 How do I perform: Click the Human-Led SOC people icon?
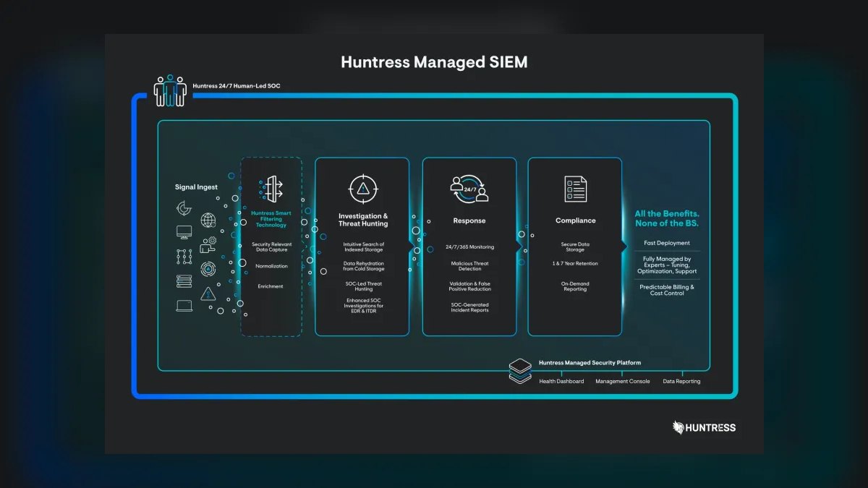[x=170, y=91]
